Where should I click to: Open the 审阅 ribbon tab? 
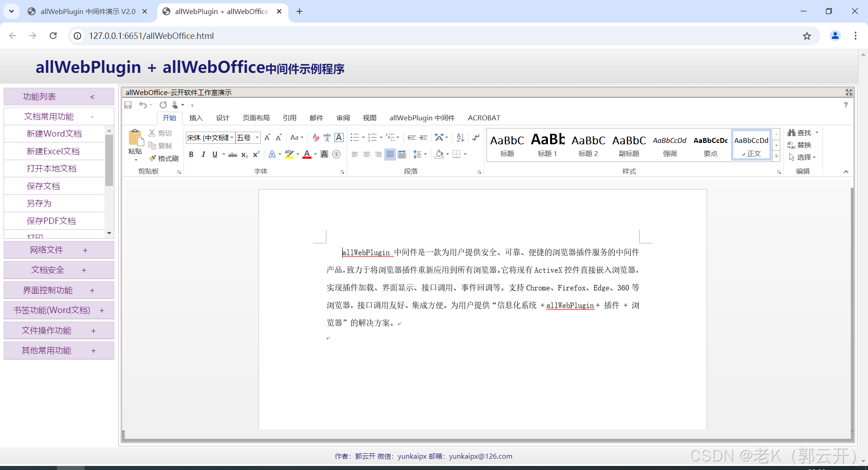point(343,118)
